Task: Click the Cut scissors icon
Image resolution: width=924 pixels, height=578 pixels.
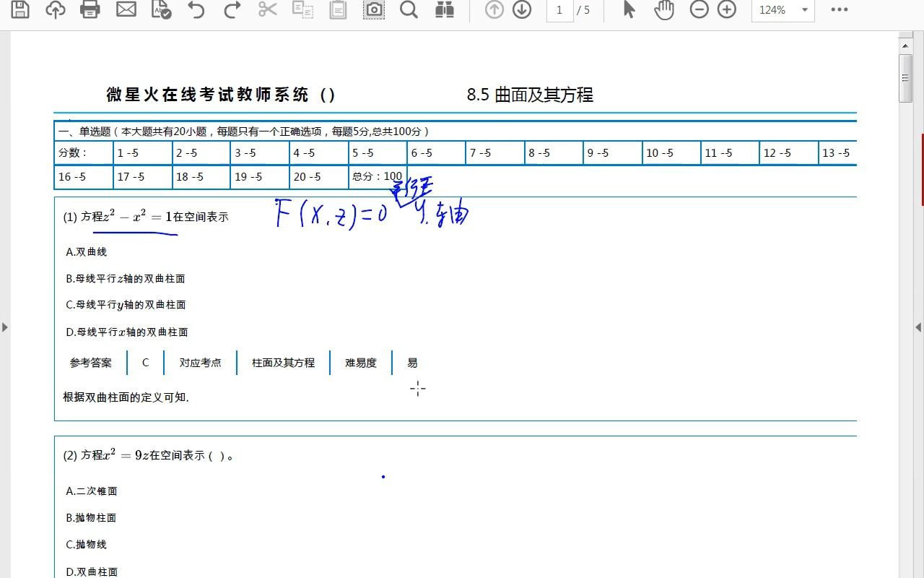Action: tap(268, 9)
